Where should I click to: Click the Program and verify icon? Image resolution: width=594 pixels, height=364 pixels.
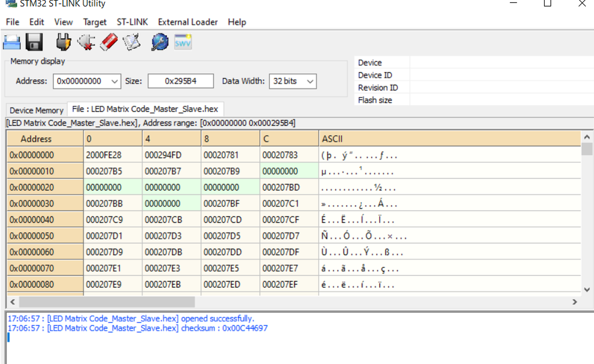click(131, 42)
